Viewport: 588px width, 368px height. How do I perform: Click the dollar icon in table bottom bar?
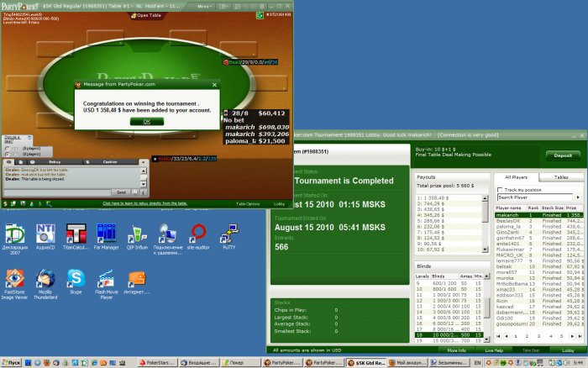[x=5, y=203]
